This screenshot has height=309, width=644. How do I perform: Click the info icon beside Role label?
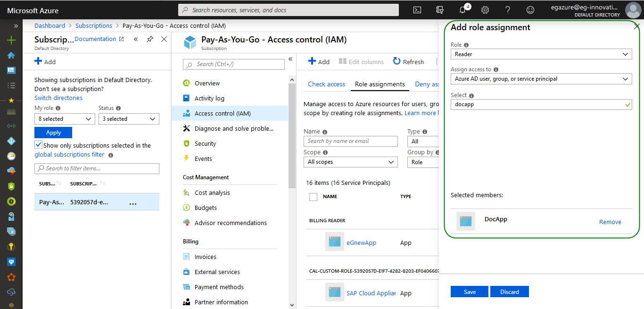(466, 45)
